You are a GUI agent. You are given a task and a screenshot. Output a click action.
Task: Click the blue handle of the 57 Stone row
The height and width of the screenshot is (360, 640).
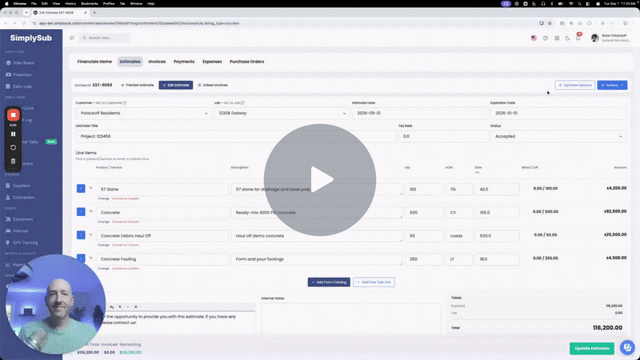click(81, 189)
